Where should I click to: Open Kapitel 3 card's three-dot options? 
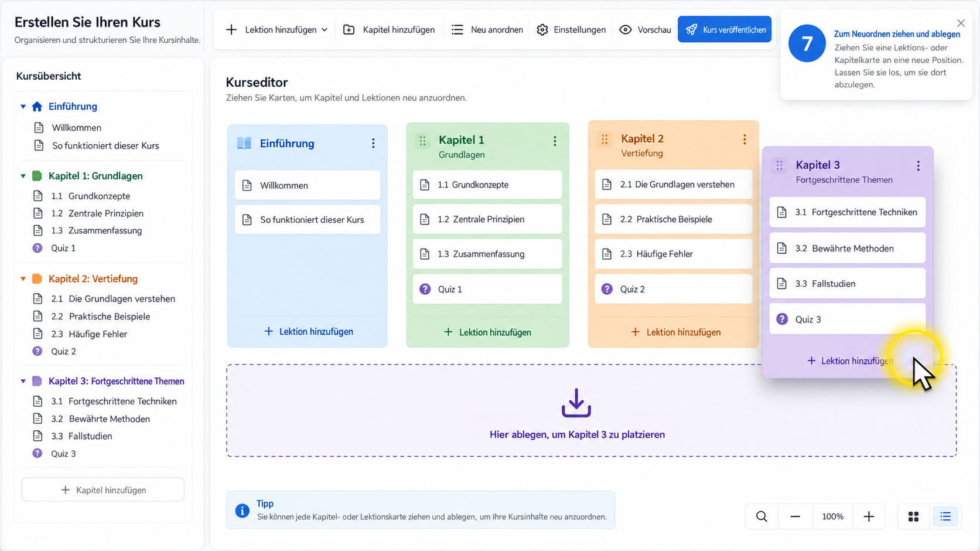(918, 166)
